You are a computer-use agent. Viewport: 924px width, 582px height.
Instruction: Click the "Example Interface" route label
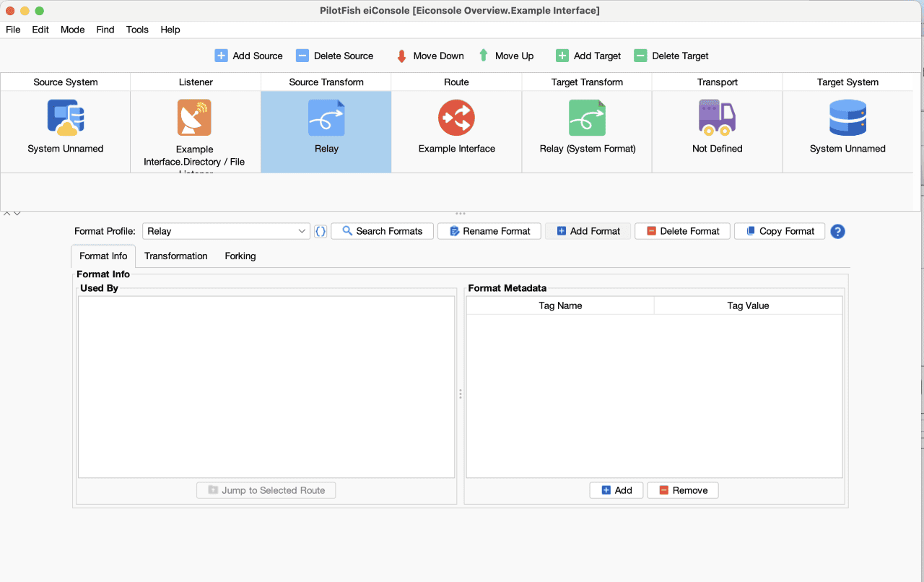click(x=457, y=149)
